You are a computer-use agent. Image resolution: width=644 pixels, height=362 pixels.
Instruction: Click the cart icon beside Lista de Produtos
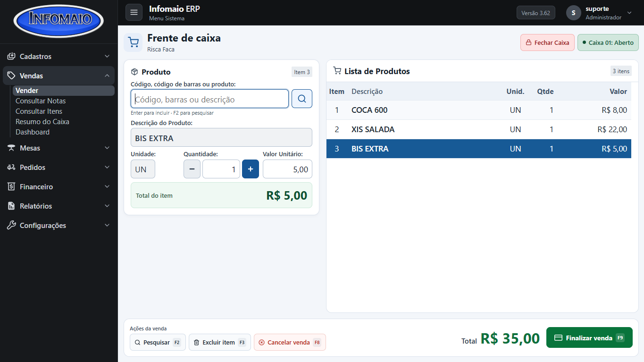point(337,71)
